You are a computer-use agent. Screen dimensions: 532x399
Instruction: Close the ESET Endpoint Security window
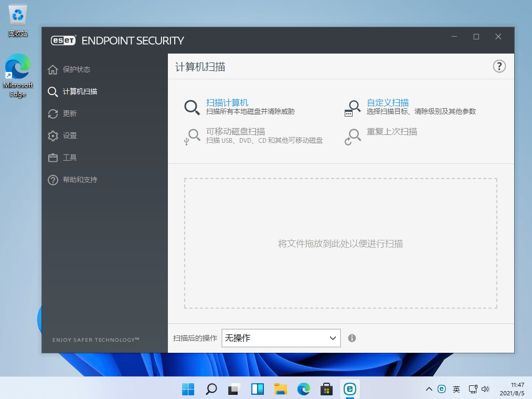pos(498,37)
